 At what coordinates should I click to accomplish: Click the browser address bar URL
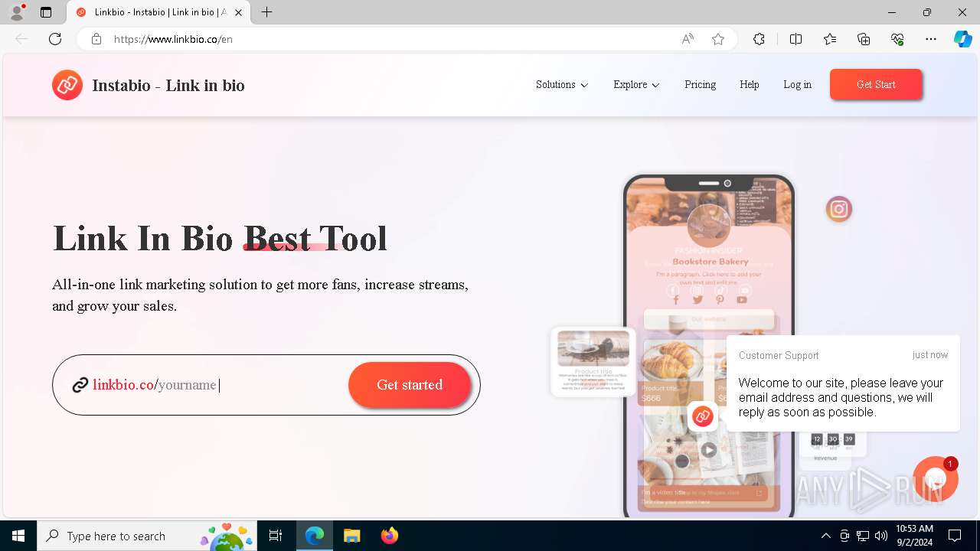pyautogui.click(x=173, y=39)
